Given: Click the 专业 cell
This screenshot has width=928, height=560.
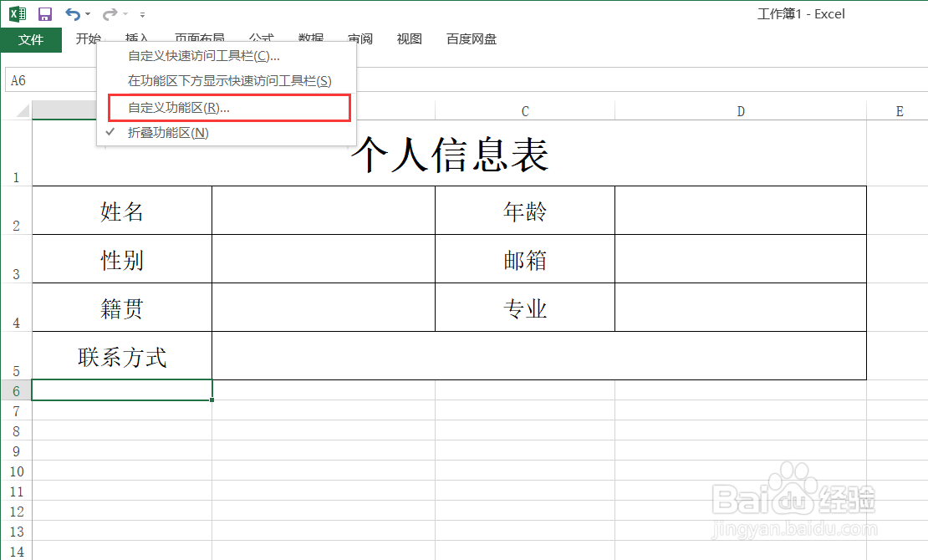Looking at the screenshot, I should [525, 308].
